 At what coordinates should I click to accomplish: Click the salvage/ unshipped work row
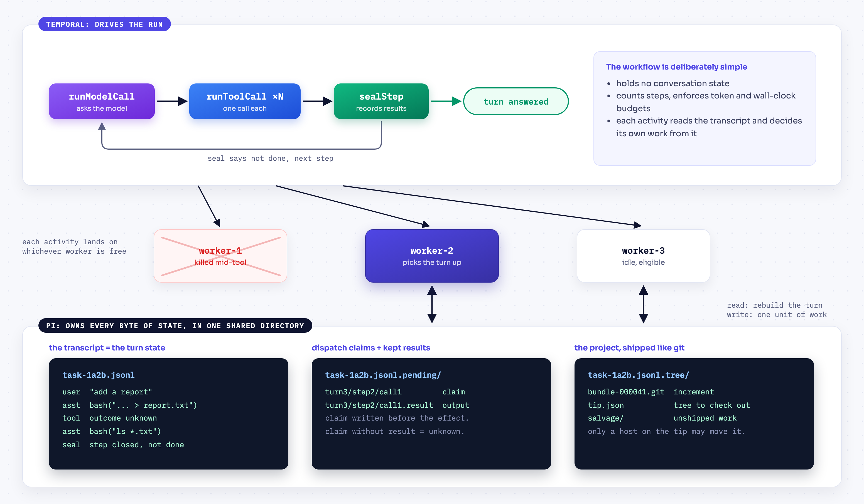click(x=662, y=418)
